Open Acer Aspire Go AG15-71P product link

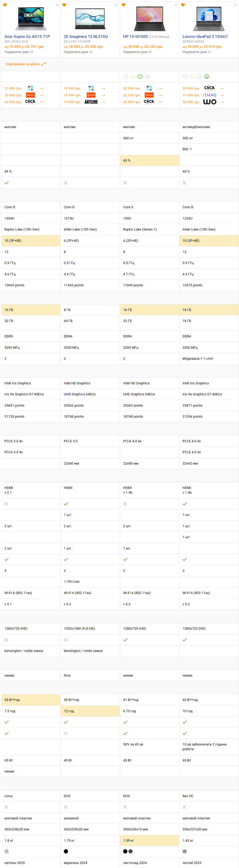coord(27,37)
